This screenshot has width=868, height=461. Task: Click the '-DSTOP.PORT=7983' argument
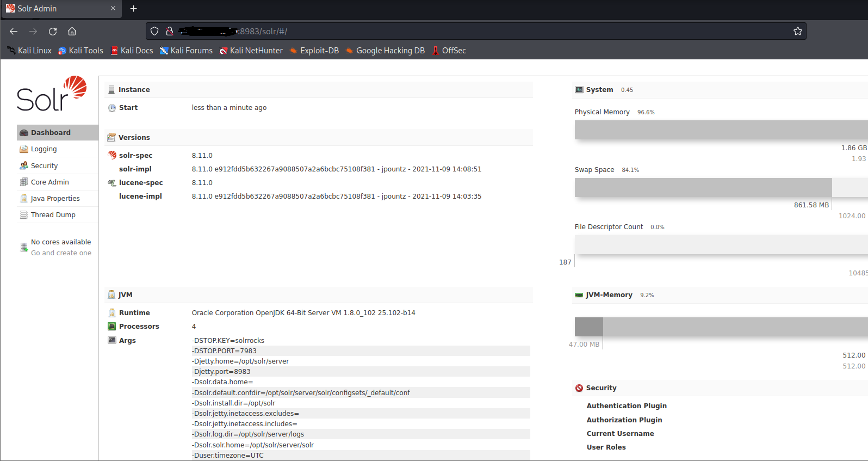224,351
